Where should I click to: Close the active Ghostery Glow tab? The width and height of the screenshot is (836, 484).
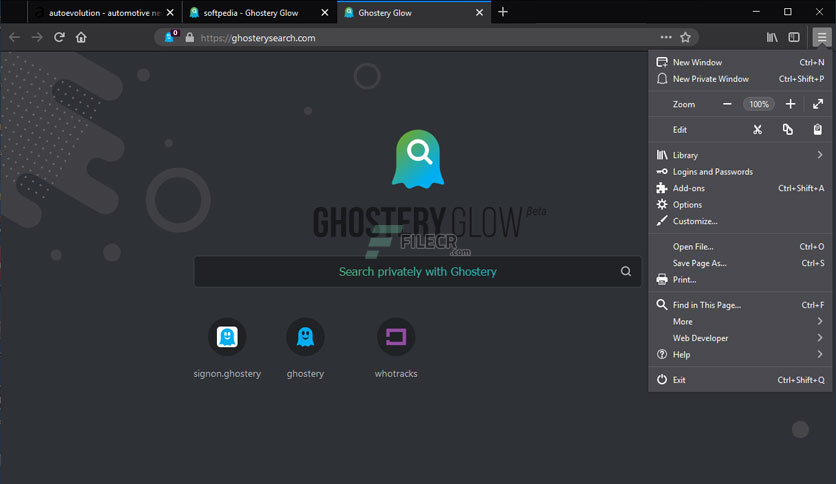point(479,12)
